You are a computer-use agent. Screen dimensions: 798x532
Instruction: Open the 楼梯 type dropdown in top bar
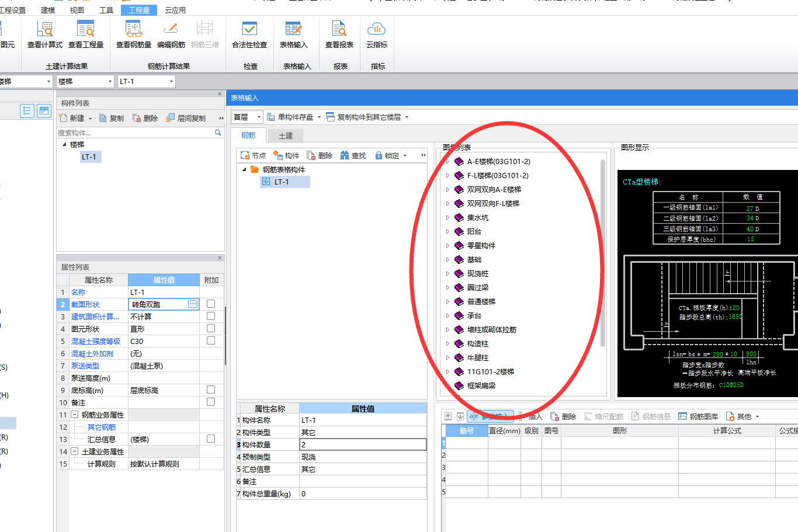(84, 81)
